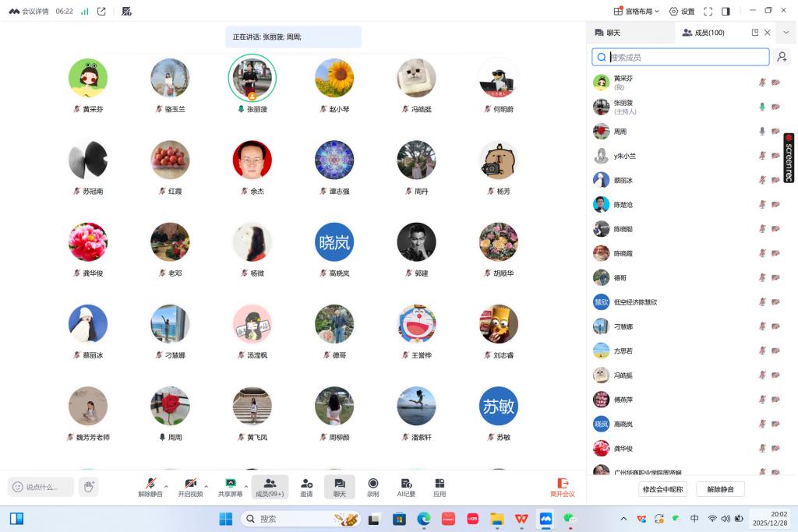Open the Apps (应用) panel
Viewport: 798px width, 532px height.
tap(440, 487)
